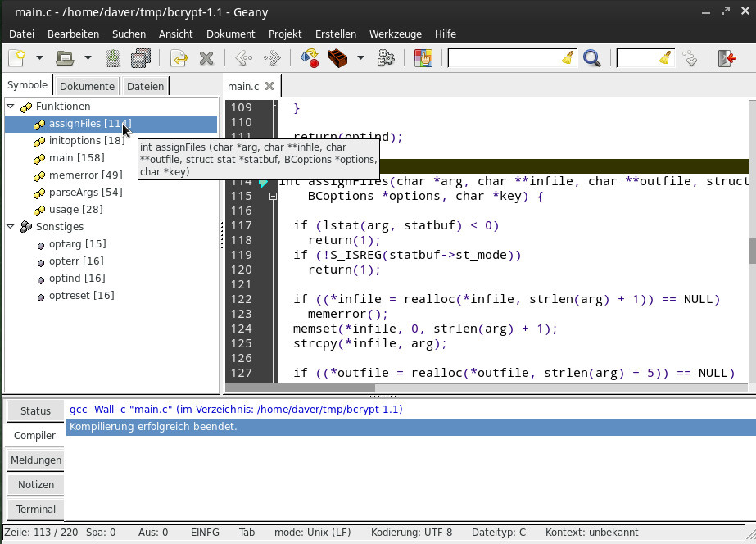Viewport: 756px width, 544px height.
Task: Collapse the Funktionen tree node
Action: 11,107
